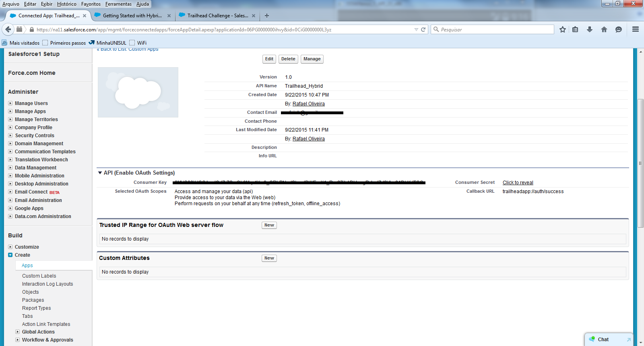Show URL history dropdown arrow

pyautogui.click(x=416, y=29)
